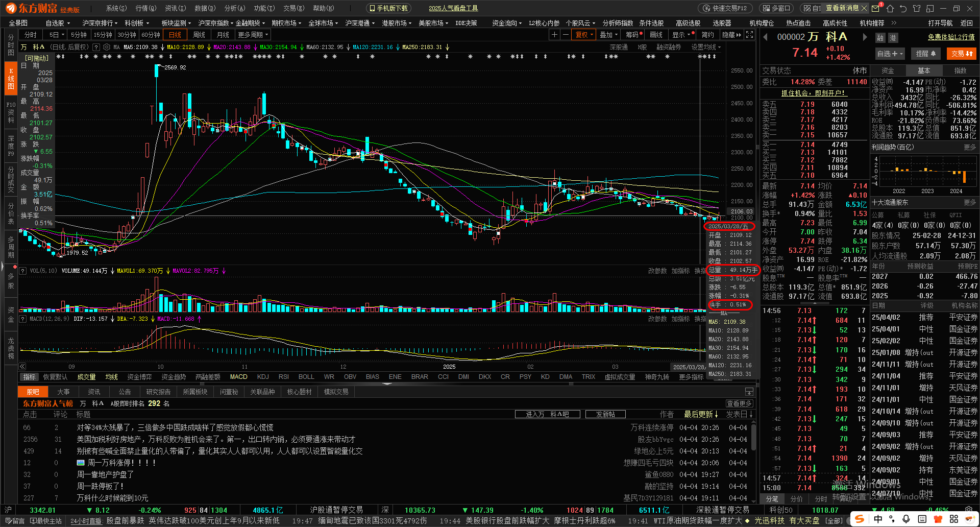Select the 研究报告 tab
The image size is (980, 527).
click(x=158, y=392)
